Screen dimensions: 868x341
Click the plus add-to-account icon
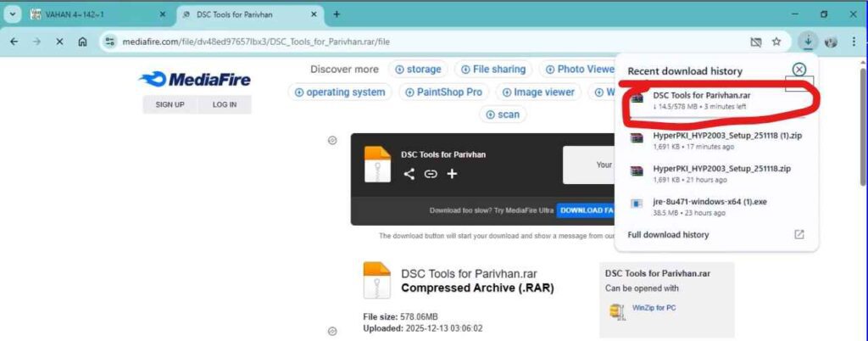point(452,175)
